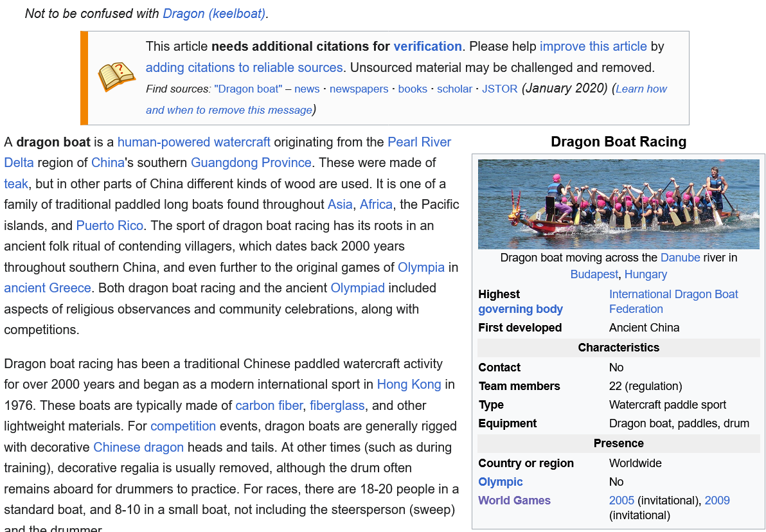Click the "Country or region" infobox label
This screenshot has width=766, height=532.
[526, 463]
